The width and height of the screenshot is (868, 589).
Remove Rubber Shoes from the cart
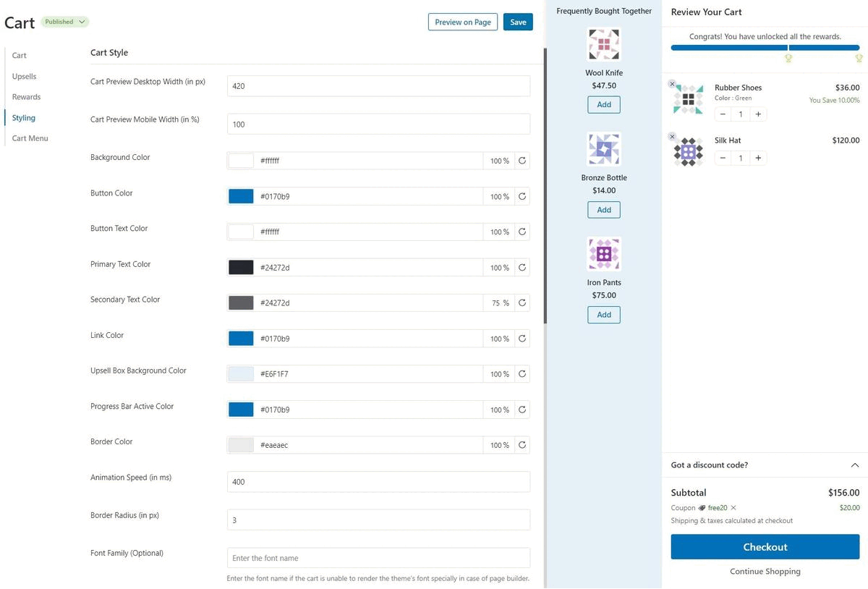point(672,84)
